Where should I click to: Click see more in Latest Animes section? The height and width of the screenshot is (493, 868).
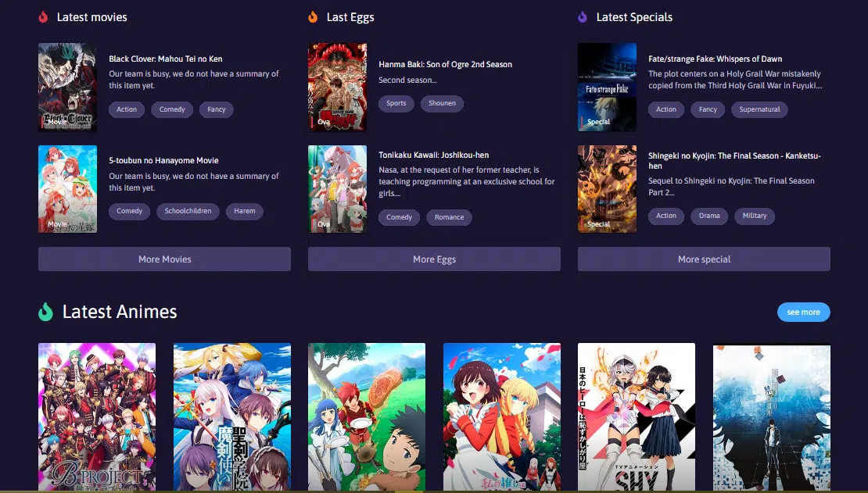pyautogui.click(x=804, y=312)
